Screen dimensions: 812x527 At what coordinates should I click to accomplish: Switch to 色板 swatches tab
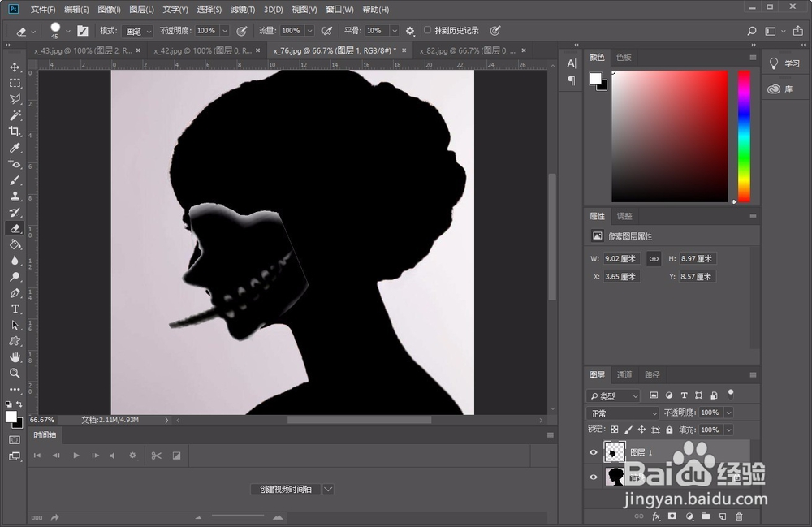point(624,57)
